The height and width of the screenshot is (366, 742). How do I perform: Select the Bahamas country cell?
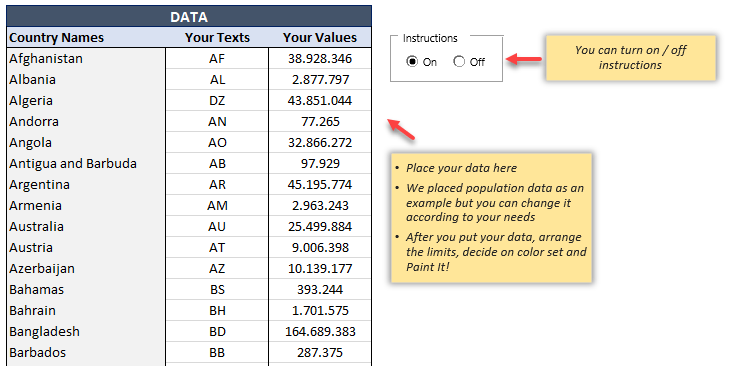(86, 289)
